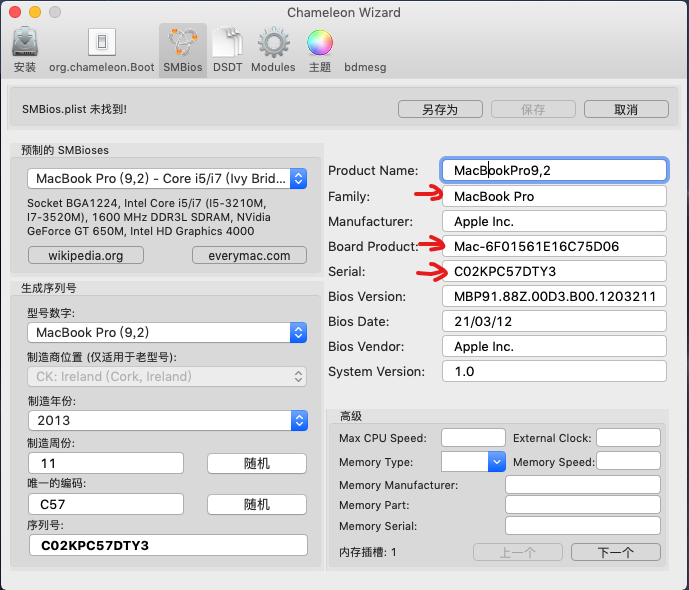Click the 取消 (Cancel) button
The width and height of the screenshot is (689, 590).
(626, 109)
